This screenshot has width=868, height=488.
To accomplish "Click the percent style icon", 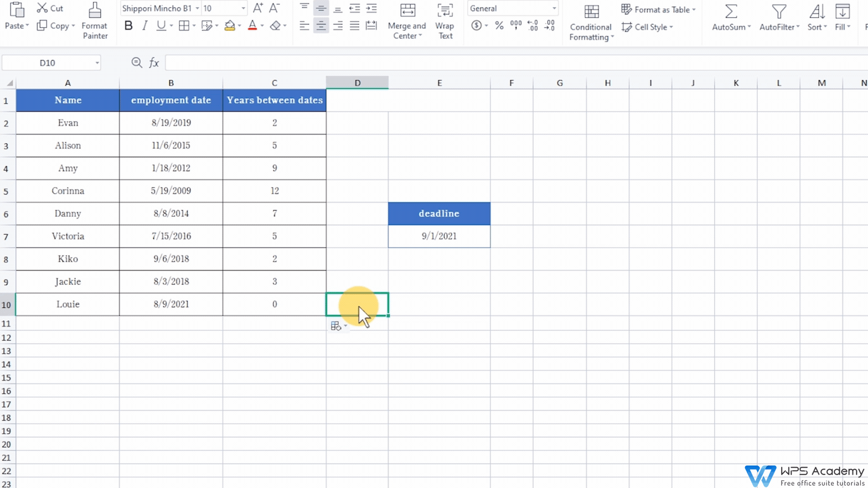I will pyautogui.click(x=499, y=25).
